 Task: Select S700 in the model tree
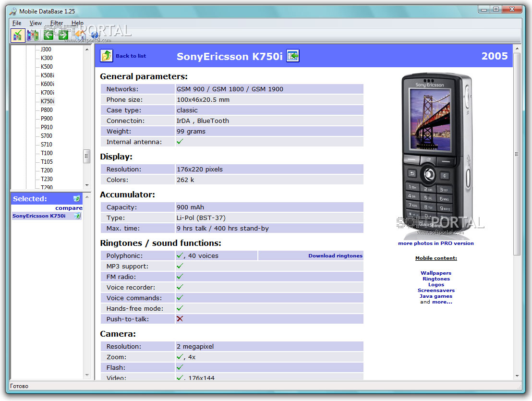[x=47, y=136]
